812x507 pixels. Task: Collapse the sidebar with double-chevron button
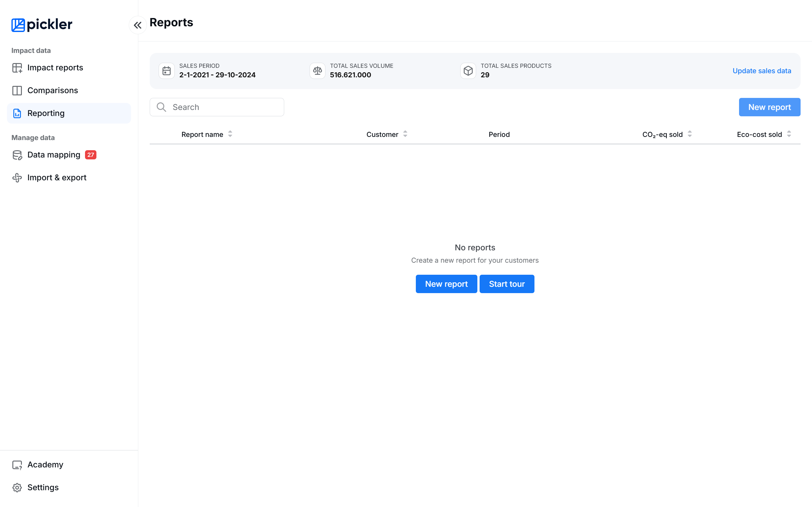(x=138, y=25)
